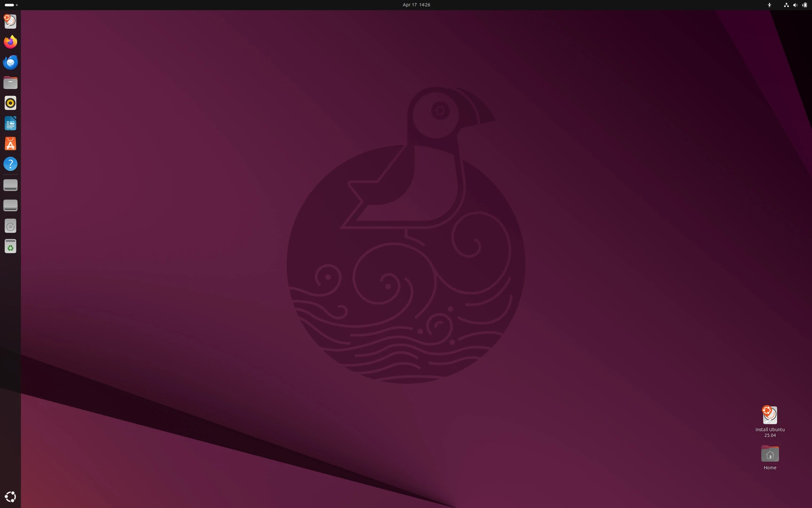Open the Trash from the dock
This screenshot has height=508, width=812.
click(10, 246)
